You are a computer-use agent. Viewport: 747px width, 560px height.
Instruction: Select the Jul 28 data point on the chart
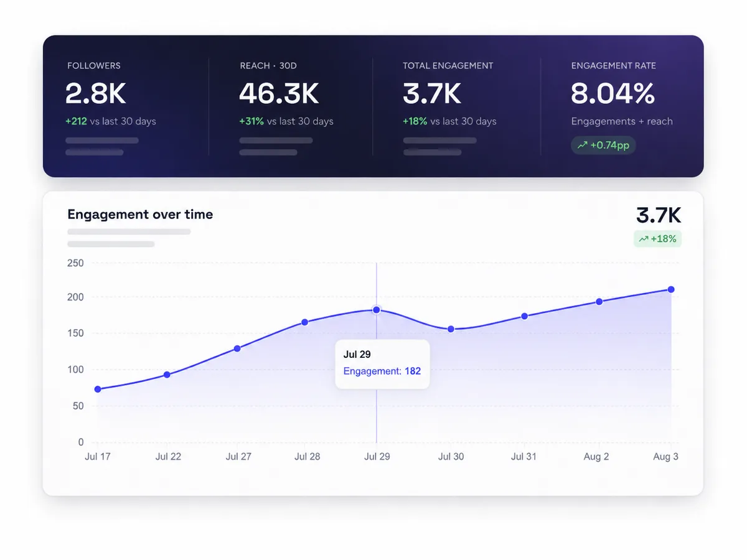(x=305, y=322)
